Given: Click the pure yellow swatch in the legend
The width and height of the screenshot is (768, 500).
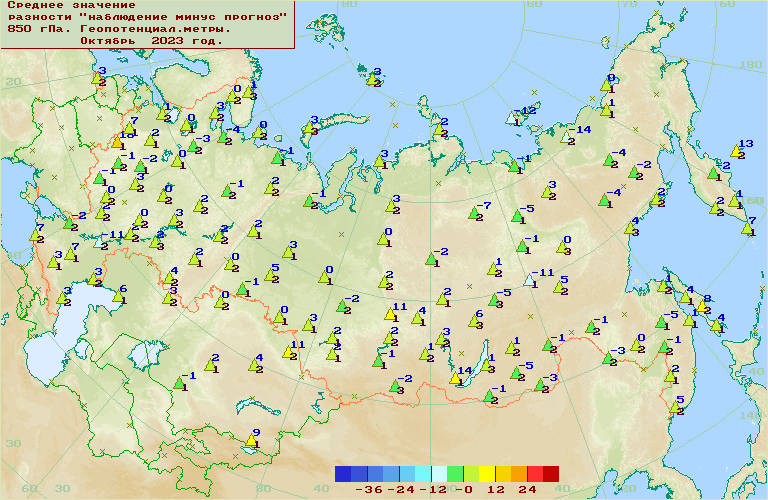Looking at the screenshot, I should (x=487, y=474).
